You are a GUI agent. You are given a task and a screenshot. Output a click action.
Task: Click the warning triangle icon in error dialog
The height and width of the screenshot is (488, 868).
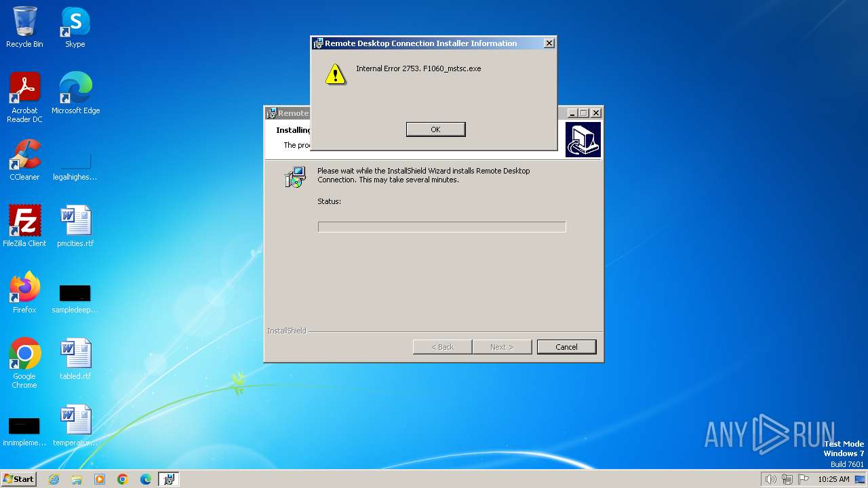coord(335,75)
